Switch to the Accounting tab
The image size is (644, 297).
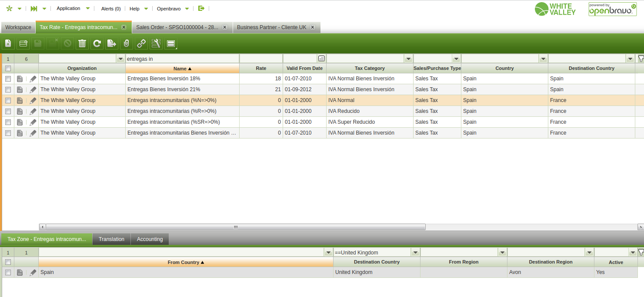pyautogui.click(x=150, y=239)
